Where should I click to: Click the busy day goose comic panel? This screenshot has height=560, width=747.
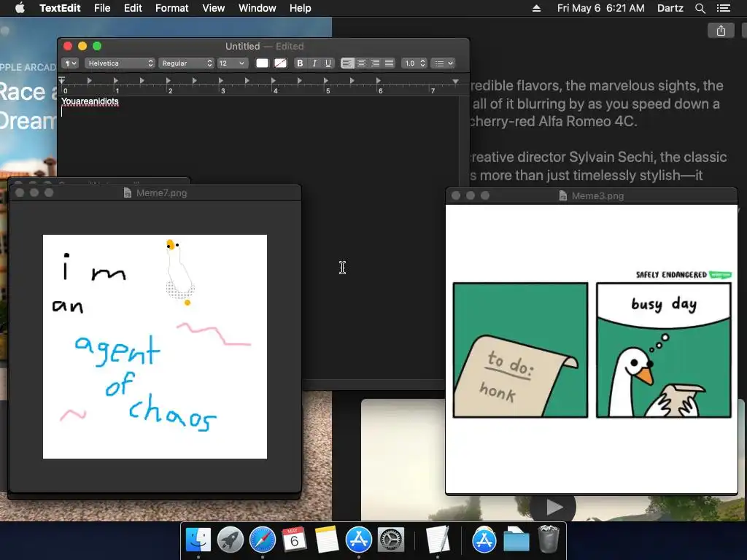coord(664,351)
